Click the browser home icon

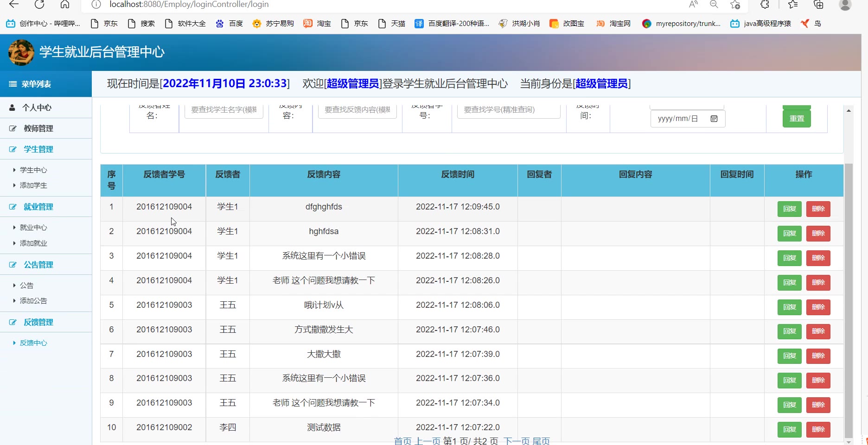coord(65,5)
